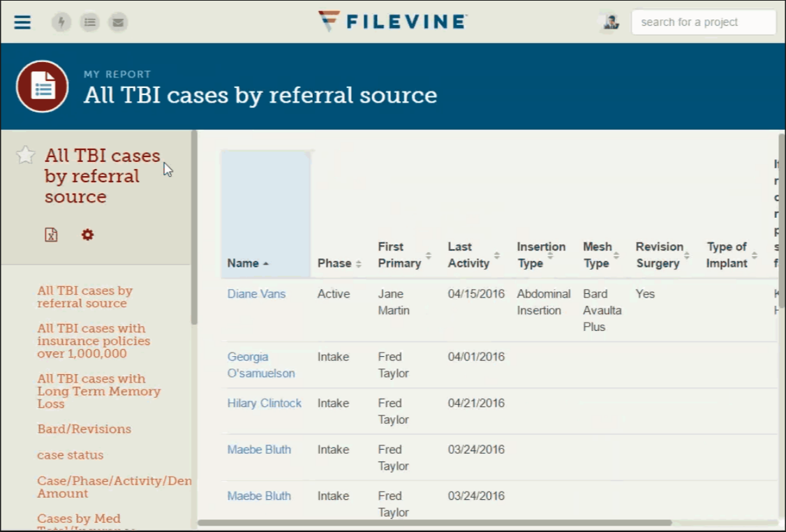Click the red report document icon
786x532 pixels.
click(42, 87)
